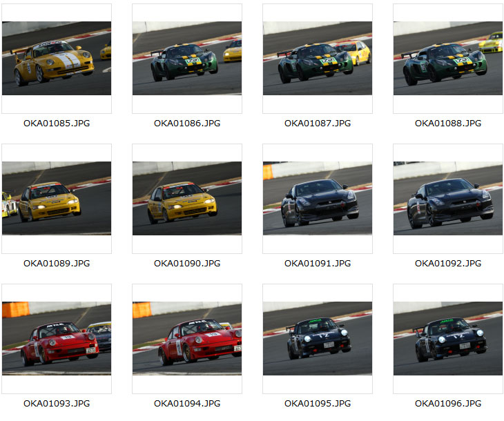Click the OKA01088.JPG filename label
504x421 pixels.
tap(448, 124)
